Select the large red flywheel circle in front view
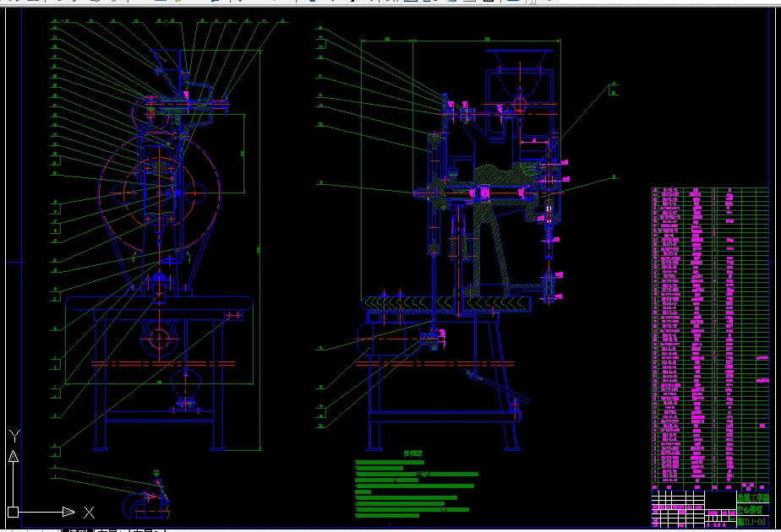 (160, 192)
